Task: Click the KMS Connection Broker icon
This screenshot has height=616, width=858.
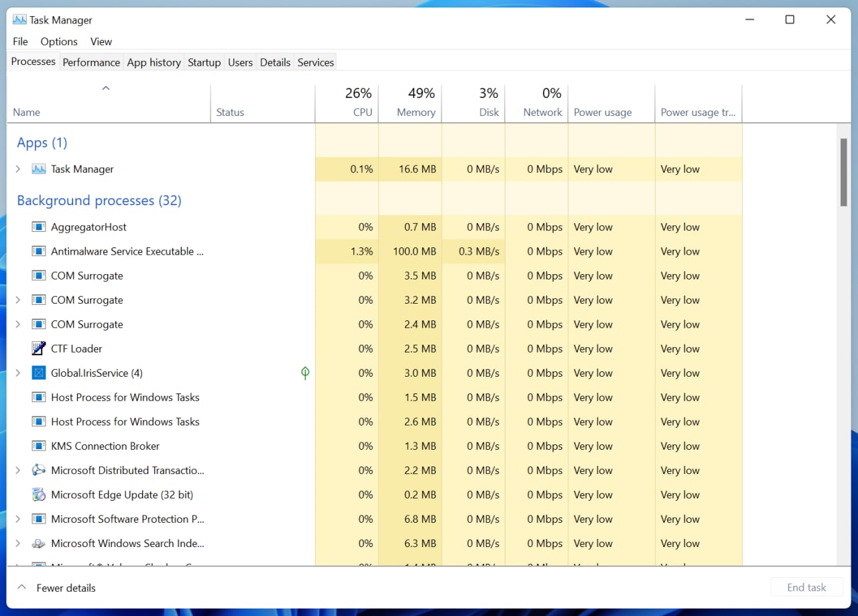Action: tap(39, 446)
